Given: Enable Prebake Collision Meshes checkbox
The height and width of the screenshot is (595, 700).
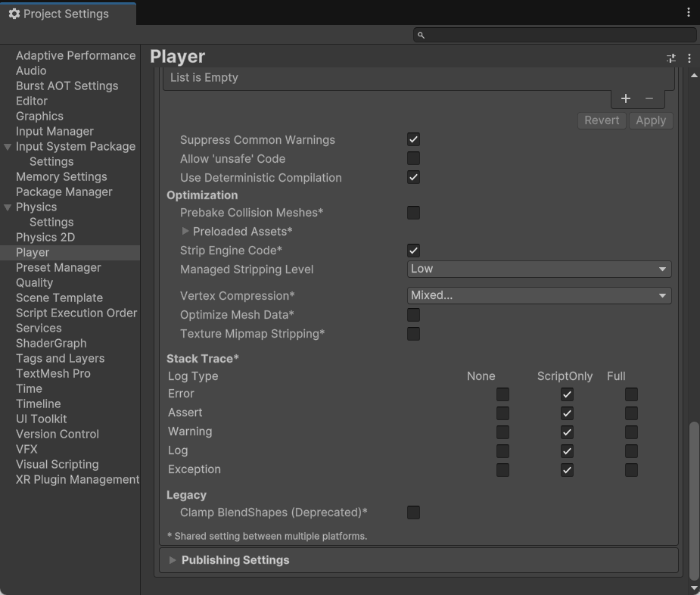Looking at the screenshot, I should [413, 213].
